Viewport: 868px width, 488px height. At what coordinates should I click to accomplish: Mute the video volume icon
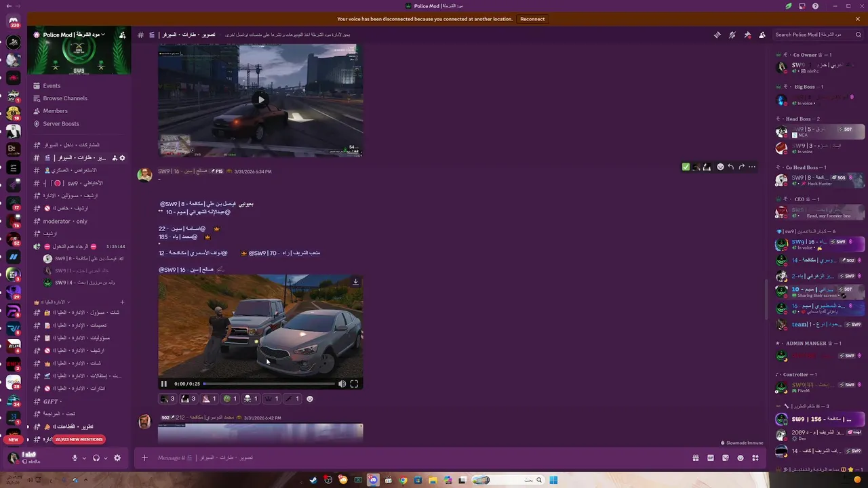(x=342, y=384)
